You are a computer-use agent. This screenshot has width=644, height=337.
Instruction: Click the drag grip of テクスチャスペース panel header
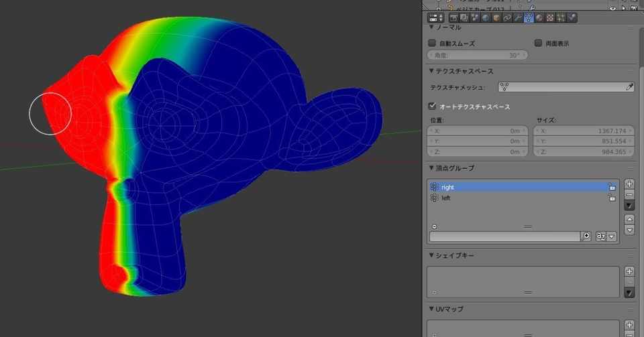click(631, 71)
